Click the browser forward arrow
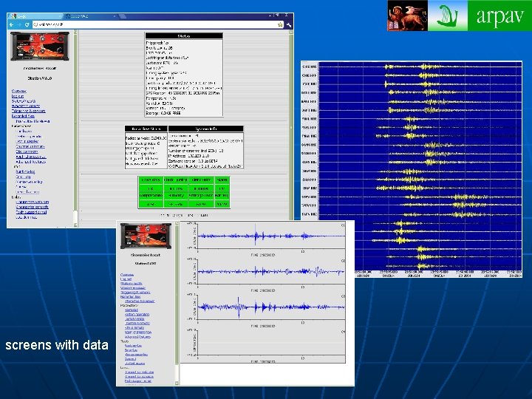 (19, 24)
